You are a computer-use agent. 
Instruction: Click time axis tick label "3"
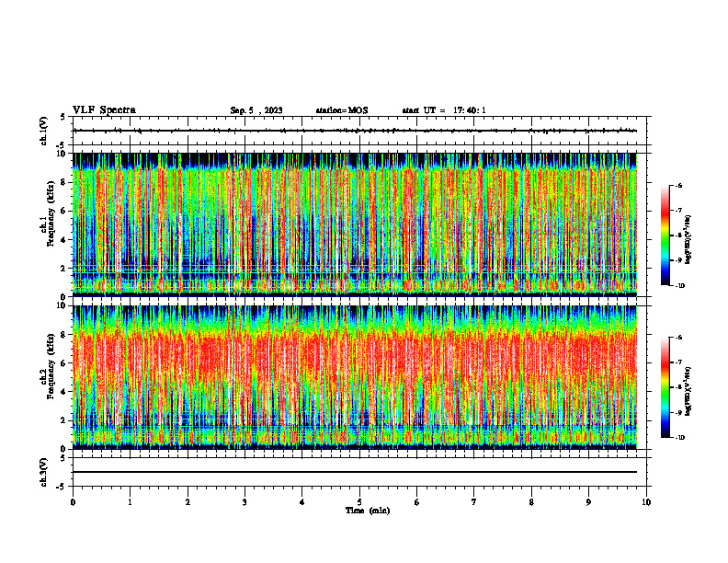245,502
